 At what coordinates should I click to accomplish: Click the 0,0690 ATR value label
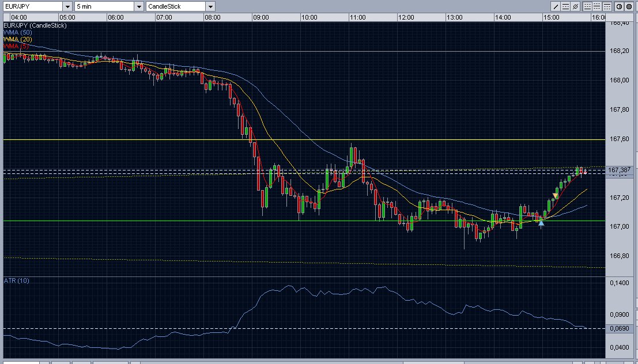[x=621, y=328]
